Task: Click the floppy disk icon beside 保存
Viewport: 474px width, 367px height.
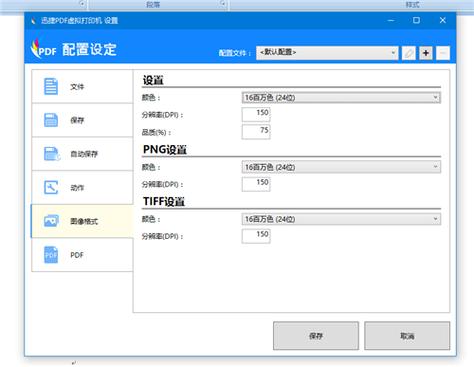Action: pyautogui.click(x=51, y=120)
